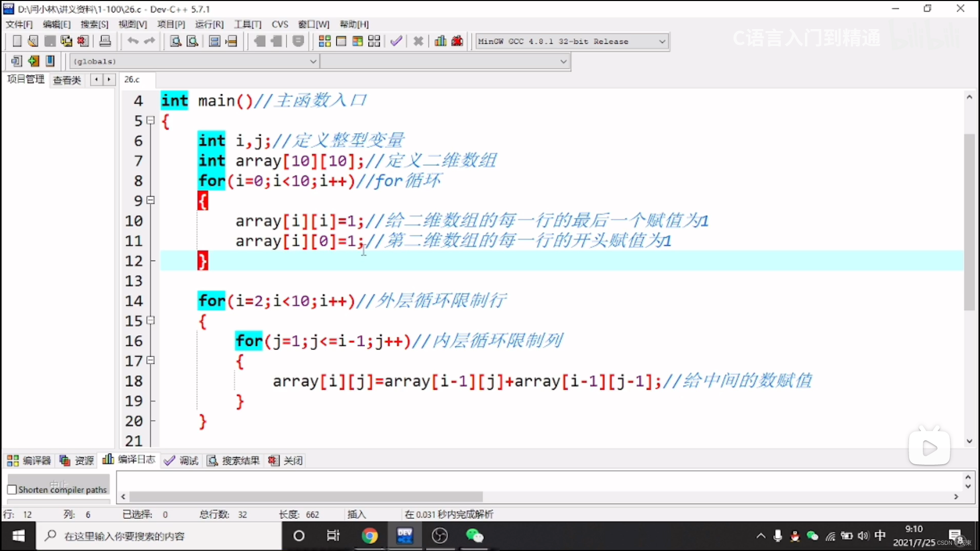Viewport: 980px width, 551px height.
Task: Open the Find dialog icon
Action: click(175, 41)
